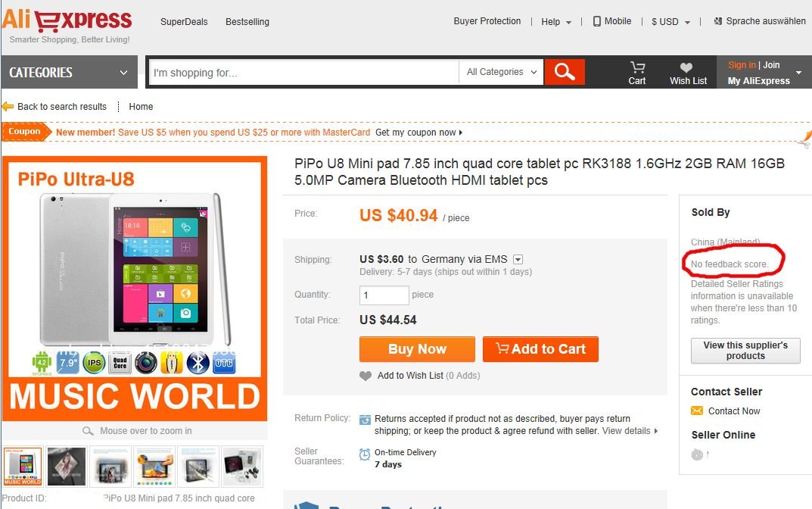The height and width of the screenshot is (509, 812).
Task: Select the fifth product thumbnail
Action: (198, 466)
